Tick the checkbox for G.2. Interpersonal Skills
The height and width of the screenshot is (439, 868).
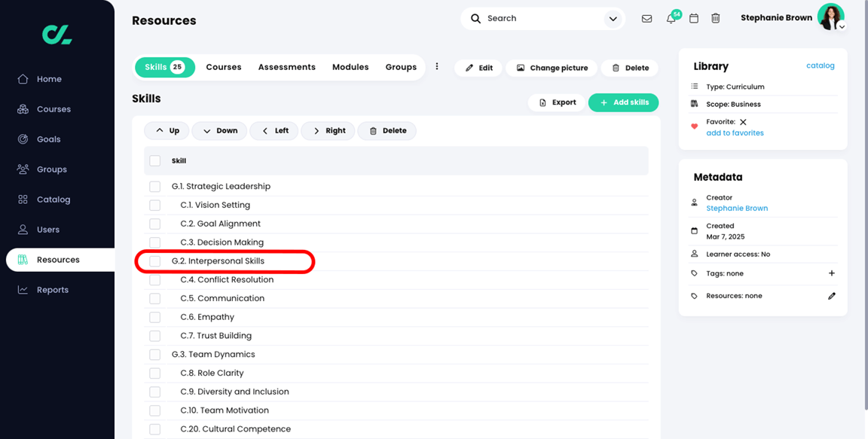[154, 261]
